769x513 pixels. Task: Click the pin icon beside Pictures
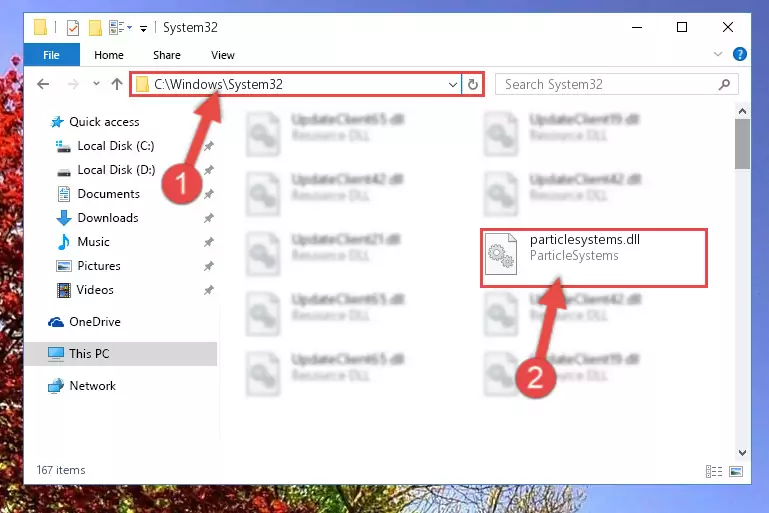click(x=208, y=266)
